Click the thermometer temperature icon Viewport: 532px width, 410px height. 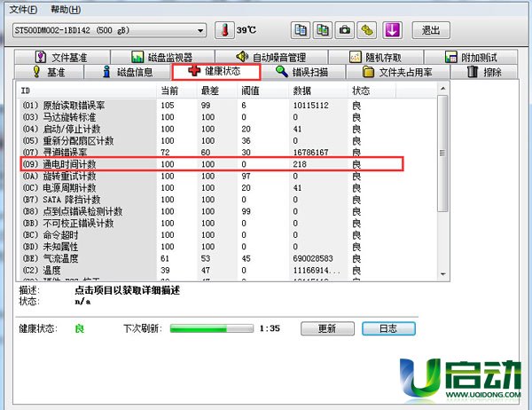point(224,30)
